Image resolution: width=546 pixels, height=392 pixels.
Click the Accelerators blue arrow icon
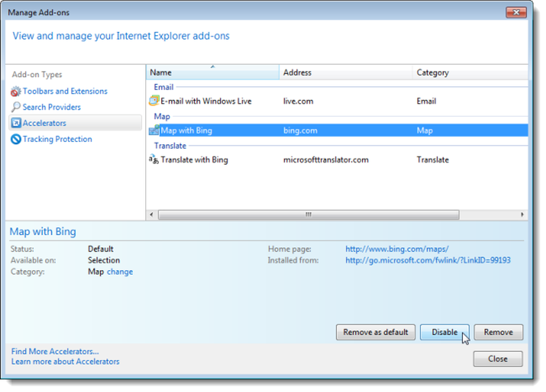(16, 123)
